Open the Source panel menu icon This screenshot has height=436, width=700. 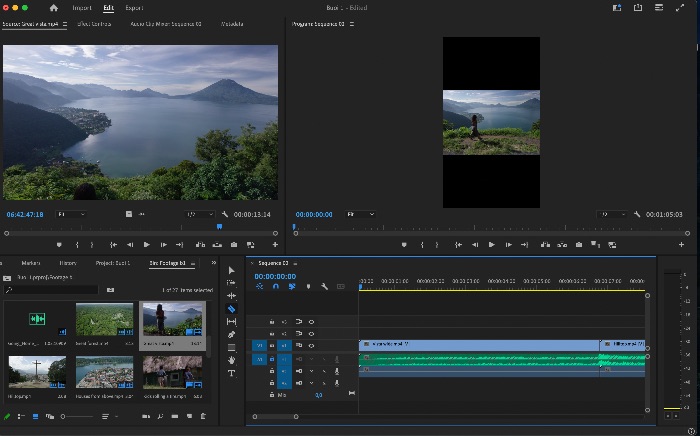coord(65,24)
